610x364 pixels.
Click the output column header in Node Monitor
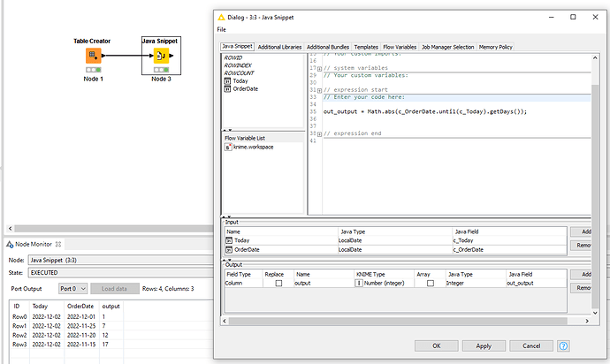(x=111, y=307)
